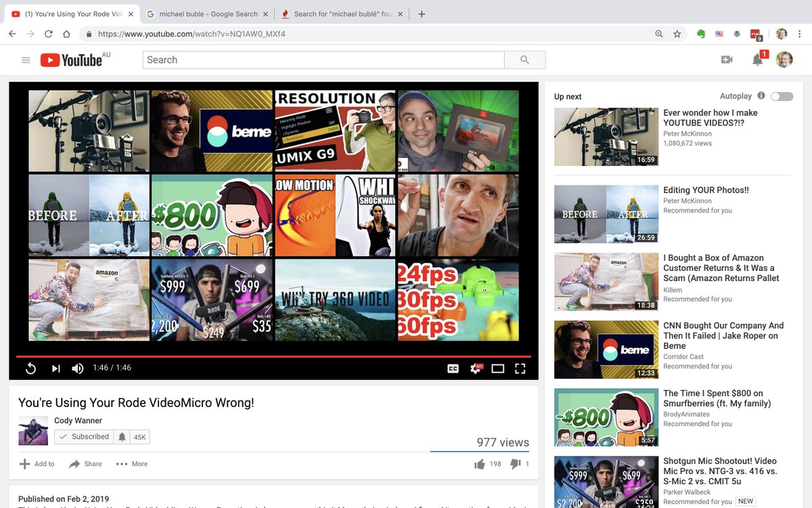Open the Cody Wanner channel avatar
The height and width of the screenshot is (508, 812).
pyautogui.click(x=33, y=430)
